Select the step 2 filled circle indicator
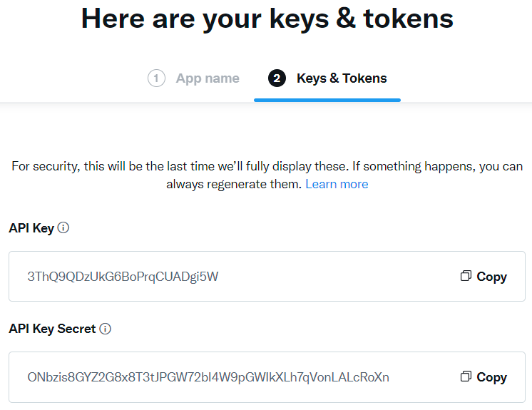Viewport: 532px width, 410px height. 277,78
